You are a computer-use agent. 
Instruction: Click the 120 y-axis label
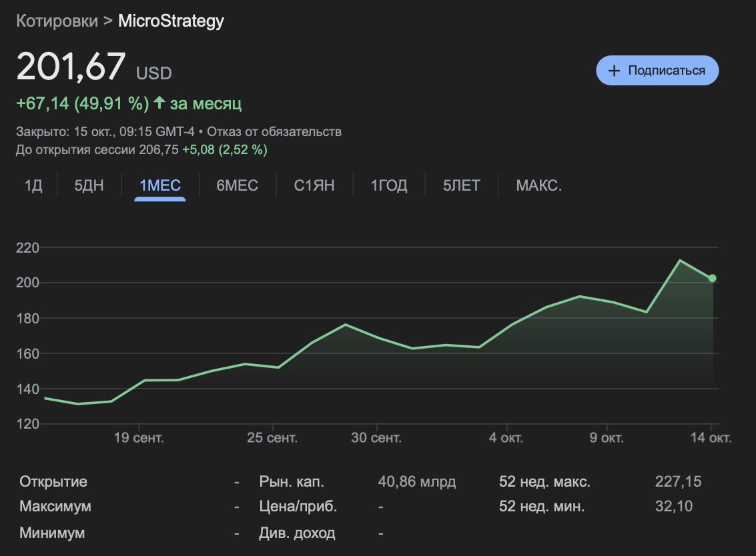tap(27, 424)
